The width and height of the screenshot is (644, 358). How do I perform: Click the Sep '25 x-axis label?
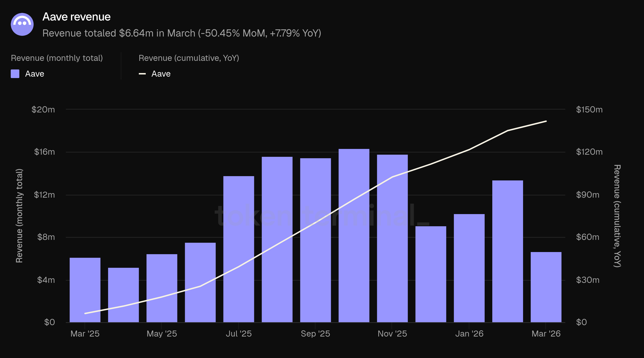pyautogui.click(x=315, y=333)
